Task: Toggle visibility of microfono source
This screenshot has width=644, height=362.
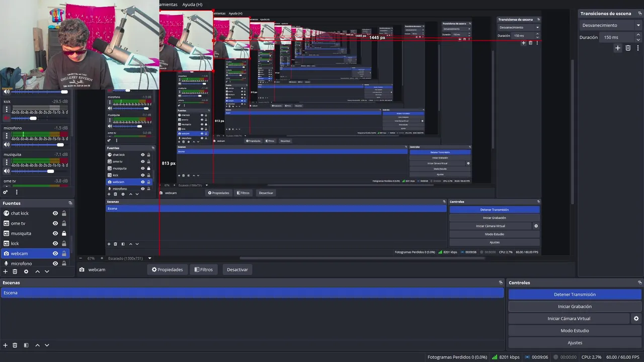Action: (55, 263)
